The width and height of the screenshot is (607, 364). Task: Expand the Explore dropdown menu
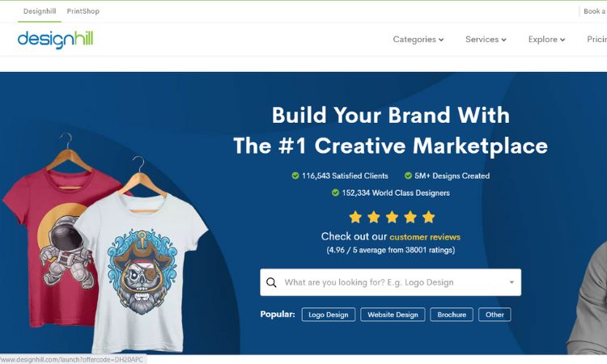546,40
